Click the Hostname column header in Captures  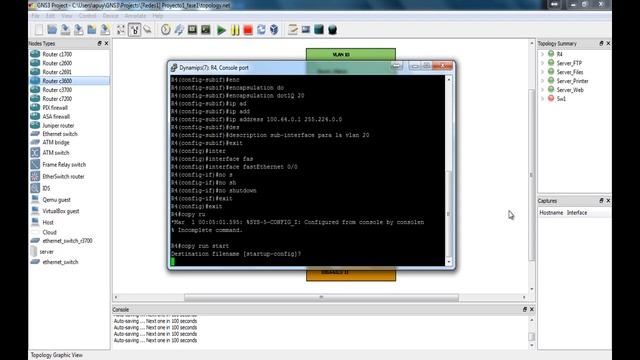(x=551, y=213)
